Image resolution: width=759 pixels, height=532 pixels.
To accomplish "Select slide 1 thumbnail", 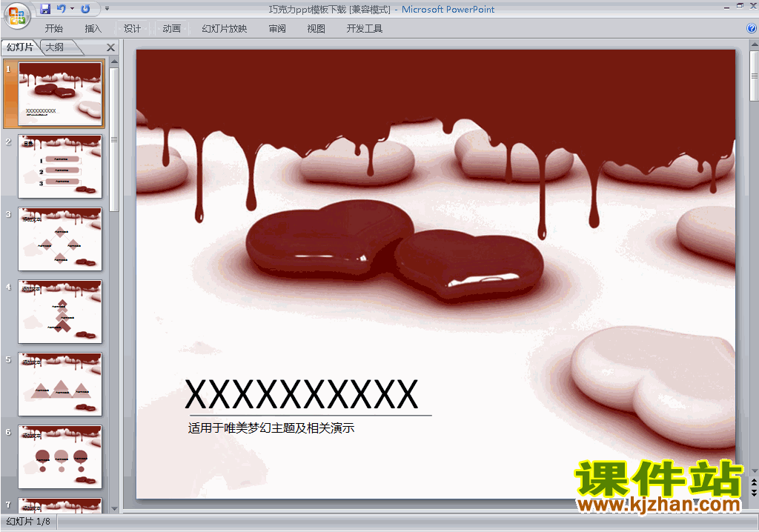I will [x=60, y=93].
